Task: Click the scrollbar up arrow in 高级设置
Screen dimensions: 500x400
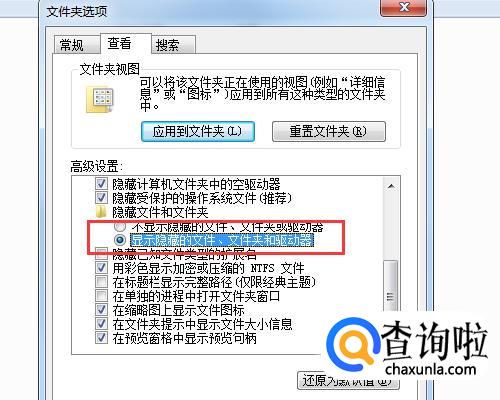Action: (x=391, y=186)
